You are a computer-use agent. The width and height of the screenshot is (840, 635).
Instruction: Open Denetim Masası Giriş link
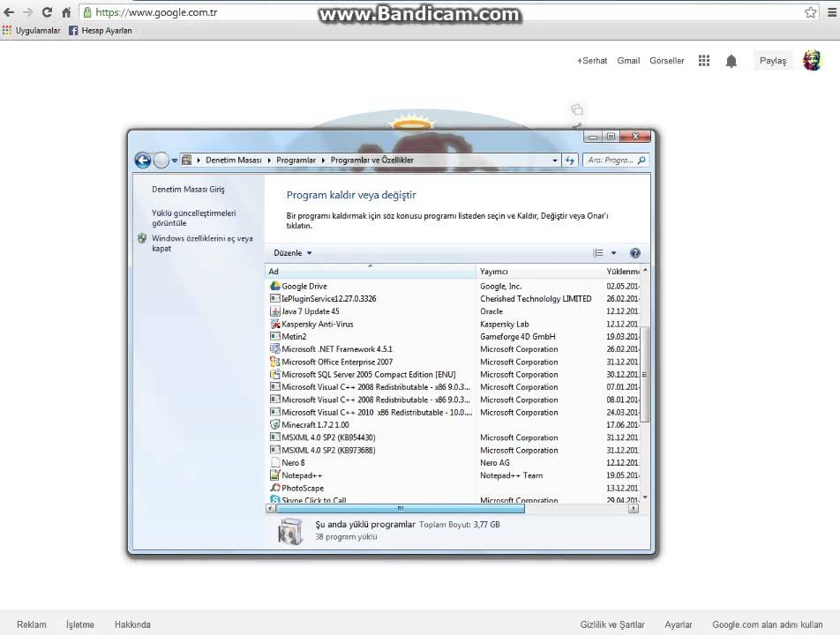tap(188, 189)
